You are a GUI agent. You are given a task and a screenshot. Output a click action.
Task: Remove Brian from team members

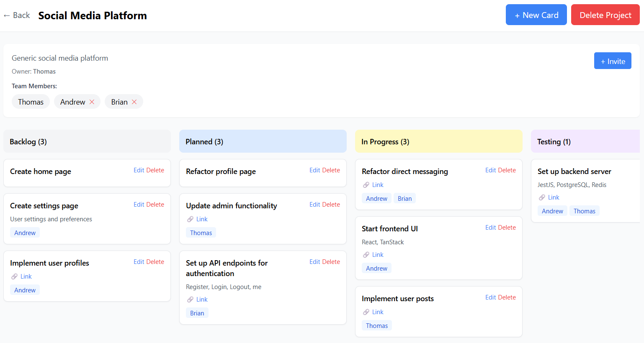click(x=134, y=101)
